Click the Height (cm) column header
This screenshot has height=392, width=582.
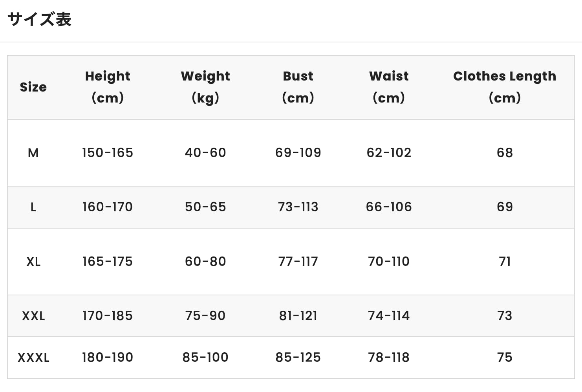pos(107,87)
